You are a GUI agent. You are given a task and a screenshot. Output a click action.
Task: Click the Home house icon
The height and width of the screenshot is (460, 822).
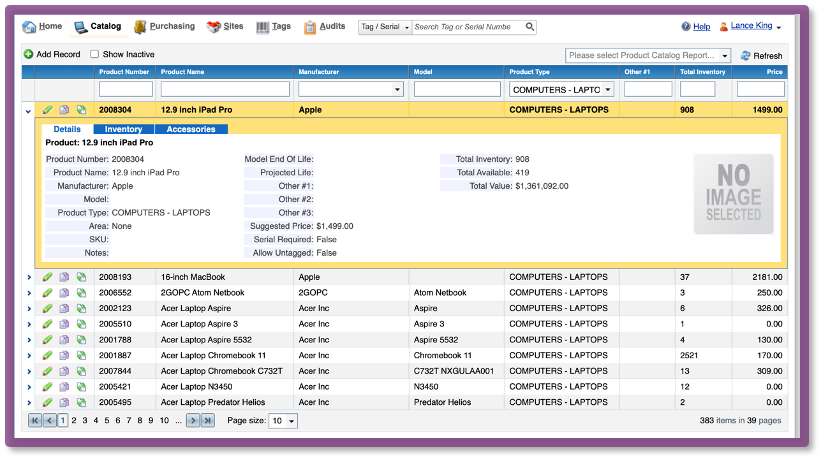pos(29,27)
